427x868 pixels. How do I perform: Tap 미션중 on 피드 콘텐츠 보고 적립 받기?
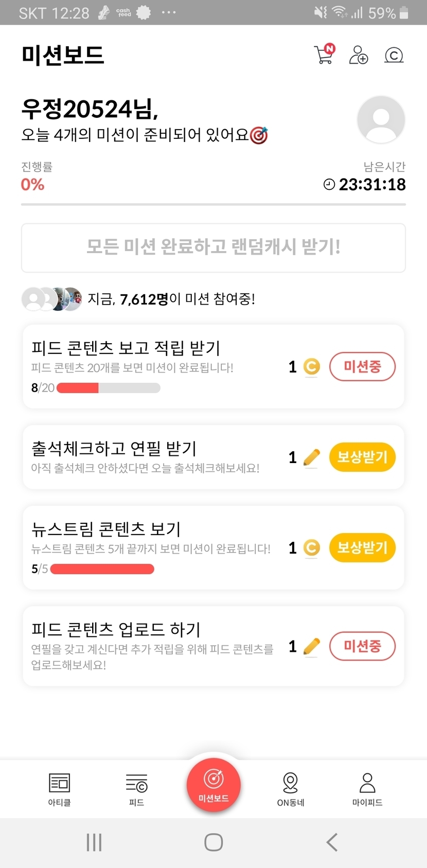pos(362,366)
